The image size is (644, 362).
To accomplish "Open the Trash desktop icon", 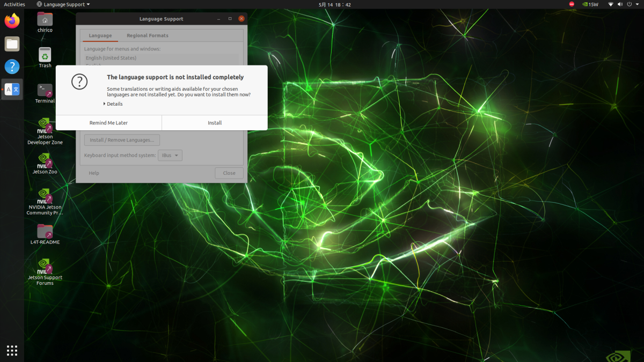I will (x=45, y=55).
